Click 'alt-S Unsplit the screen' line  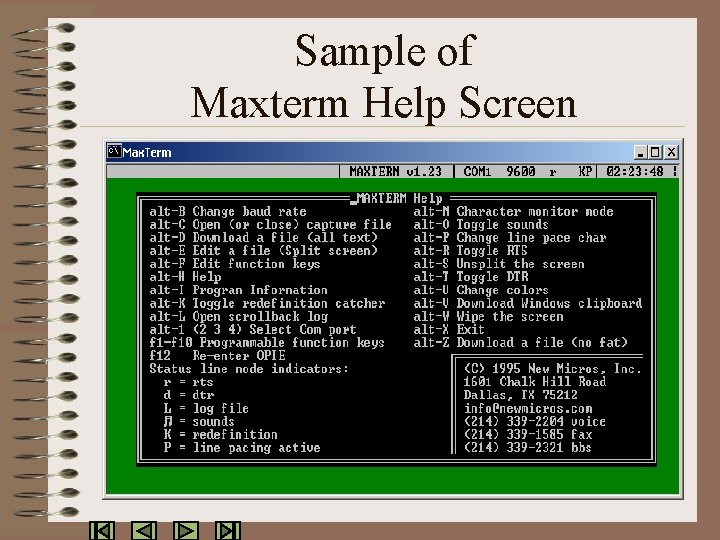(499, 264)
